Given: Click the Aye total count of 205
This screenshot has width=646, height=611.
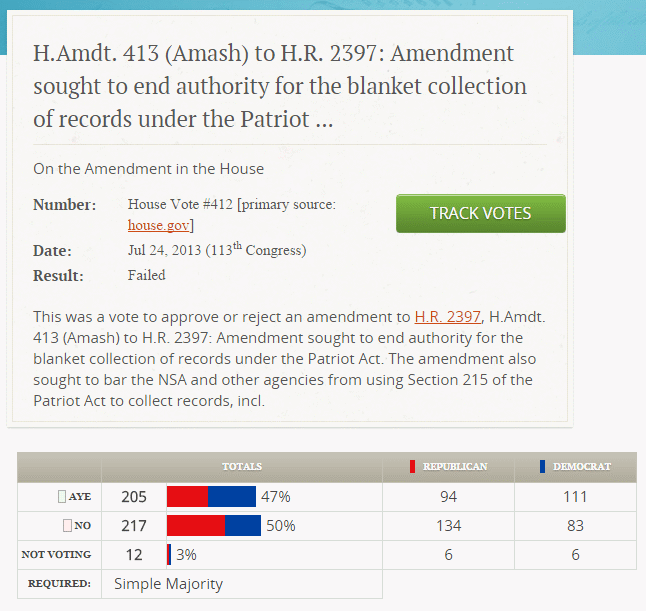Looking at the screenshot, I should pyautogui.click(x=134, y=497).
